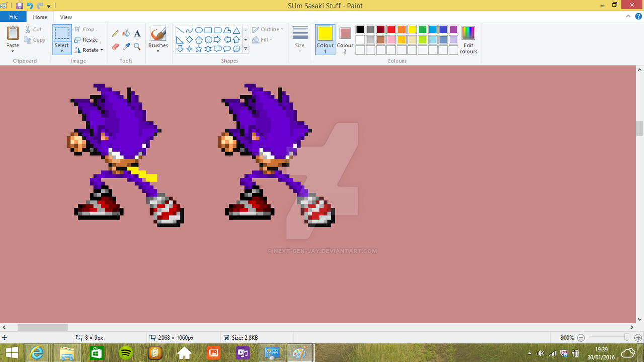Image resolution: width=644 pixels, height=362 pixels.
Task: Open the Brushes dropdown arrow
Action: tap(158, 51)
